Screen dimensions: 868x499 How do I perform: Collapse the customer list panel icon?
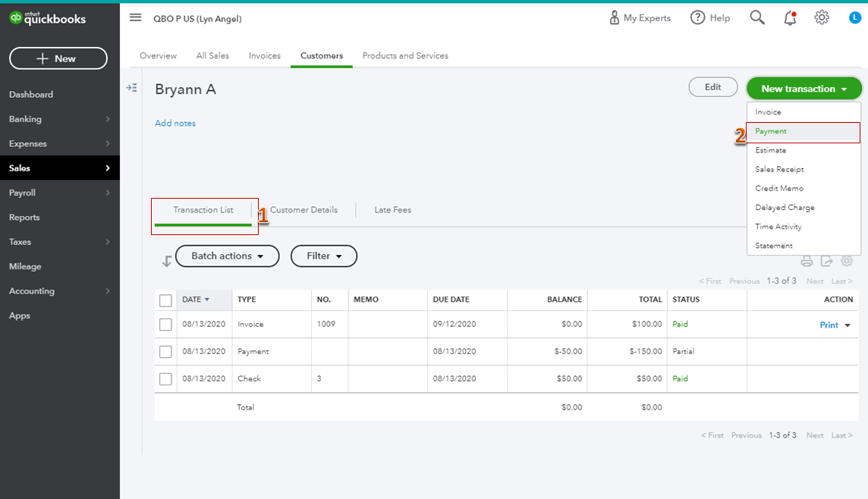point(132,88)
